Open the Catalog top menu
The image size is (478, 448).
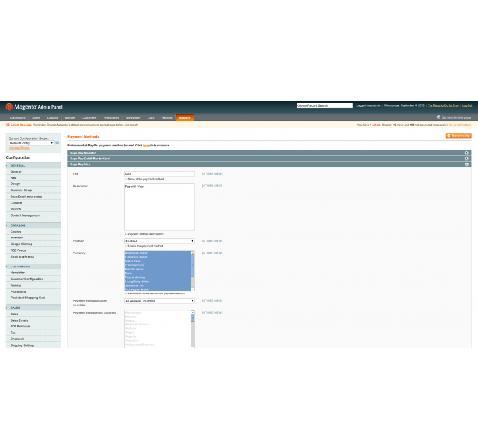click(53, 117)
